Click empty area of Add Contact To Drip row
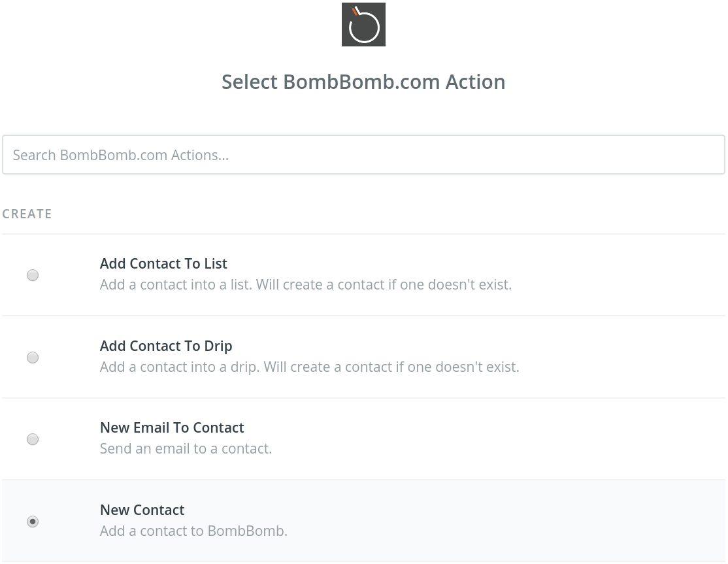728x564 pixels. click(x=622, y=357)
